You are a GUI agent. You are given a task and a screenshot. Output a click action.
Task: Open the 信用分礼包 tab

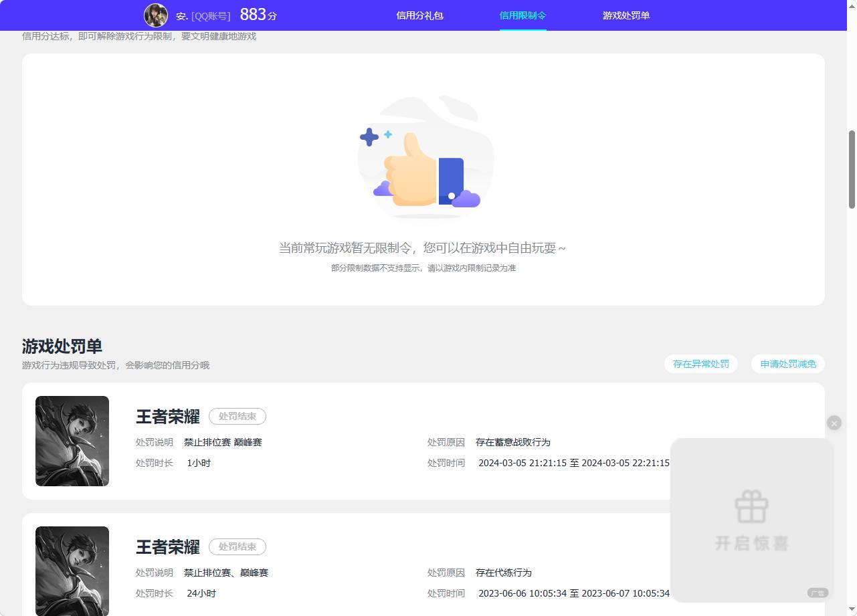point(419,15)
